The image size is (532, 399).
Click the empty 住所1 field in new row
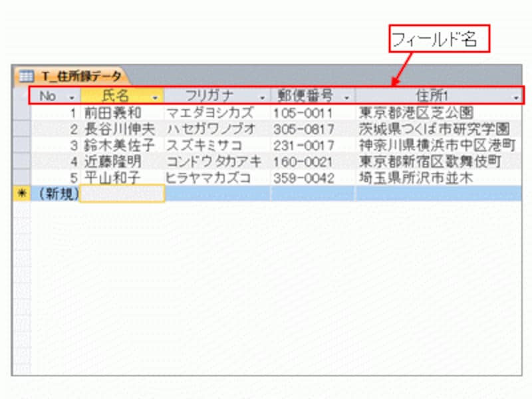(438, 194)
